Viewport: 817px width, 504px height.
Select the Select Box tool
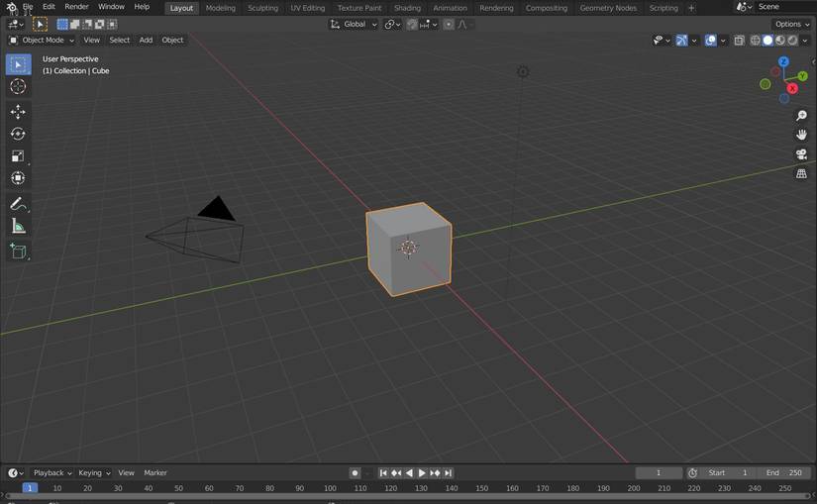pos(18,64)
